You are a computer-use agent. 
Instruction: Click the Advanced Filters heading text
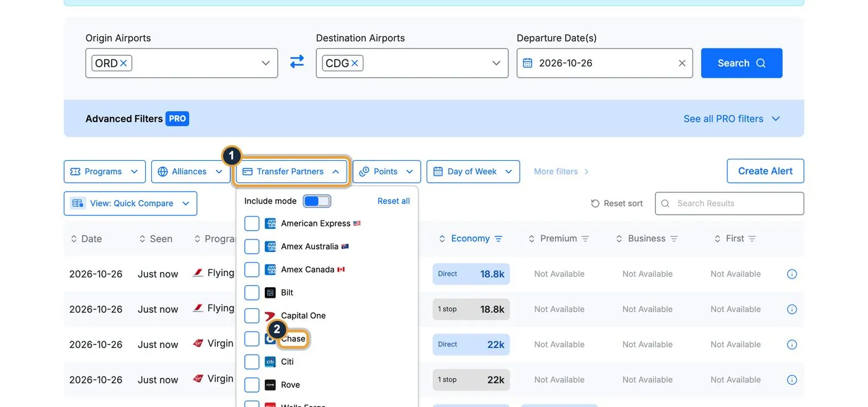[124, 119]
